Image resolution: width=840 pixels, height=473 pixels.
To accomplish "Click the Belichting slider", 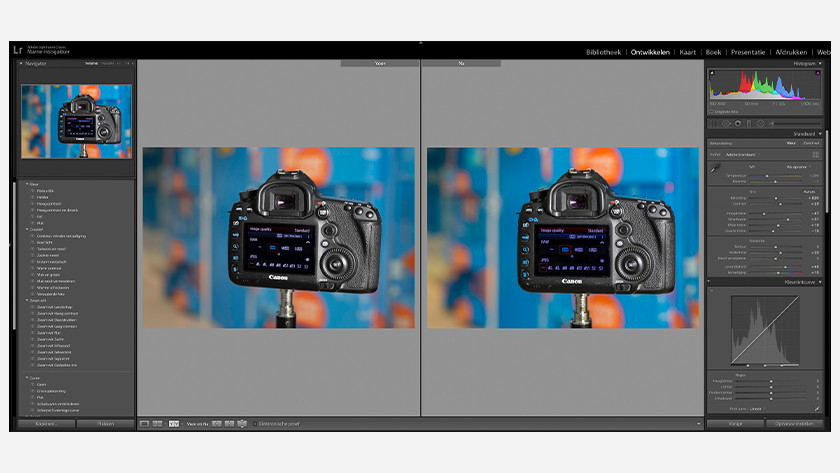I will [776, 198].
